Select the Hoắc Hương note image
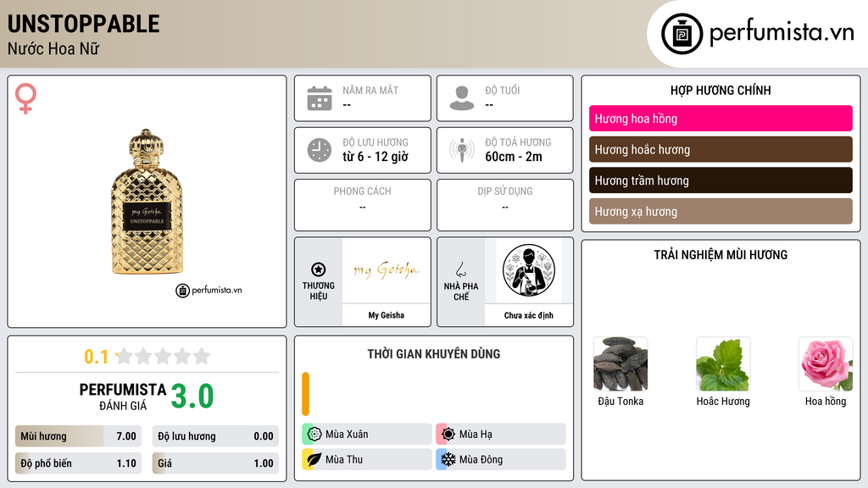Viewport: 868px width, 488px height. tap(723, 364)
